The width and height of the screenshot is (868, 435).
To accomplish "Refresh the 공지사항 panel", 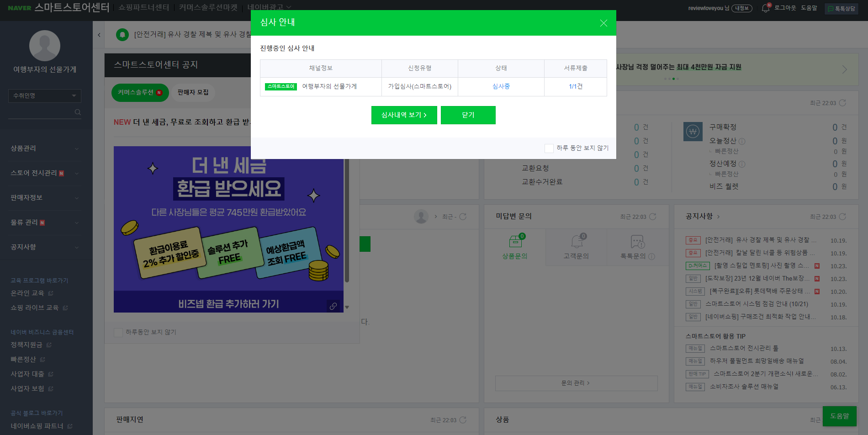I will (842, 217).
